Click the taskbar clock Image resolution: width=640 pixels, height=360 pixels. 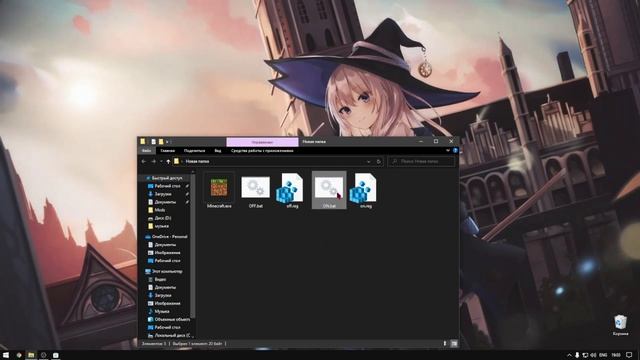pyautogui.click(x=616, y=355)
